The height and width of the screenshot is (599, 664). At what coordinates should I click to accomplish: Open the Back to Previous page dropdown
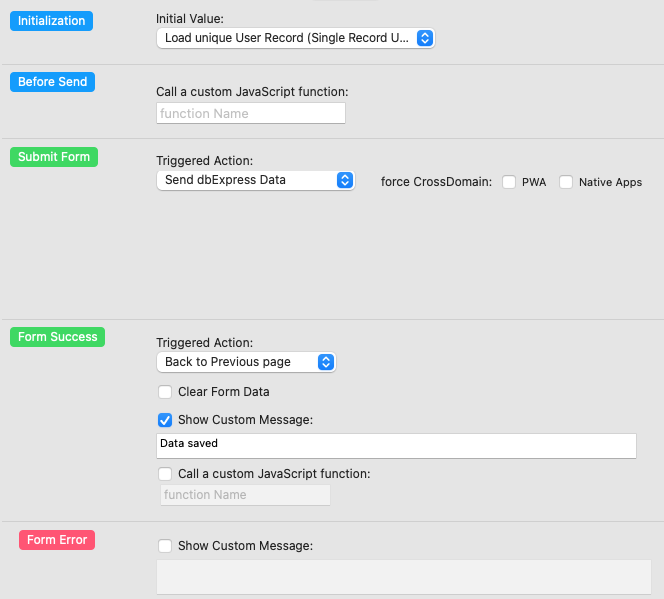245,362
